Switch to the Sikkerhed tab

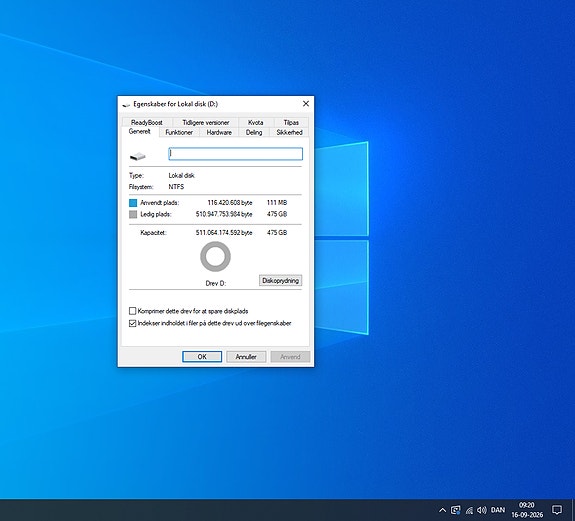289,132
